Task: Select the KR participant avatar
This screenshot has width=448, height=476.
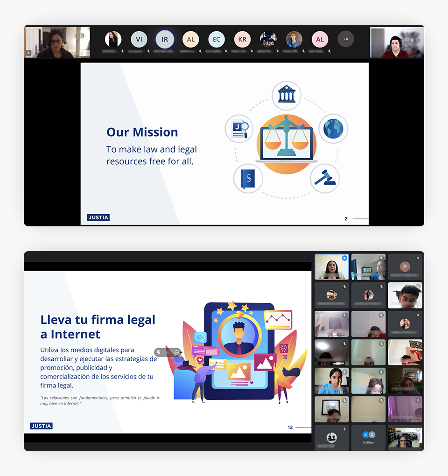Action: [242, 40]
